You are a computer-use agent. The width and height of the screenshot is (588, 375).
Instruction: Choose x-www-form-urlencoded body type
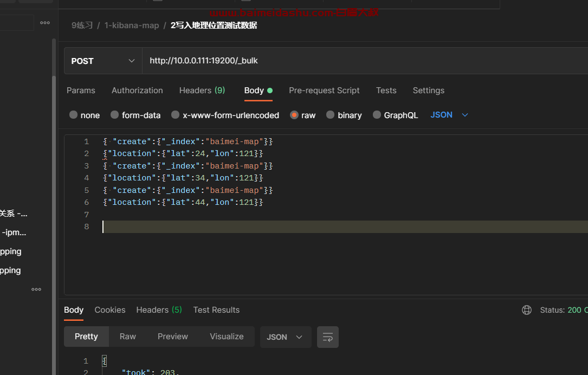click(175, 115)
